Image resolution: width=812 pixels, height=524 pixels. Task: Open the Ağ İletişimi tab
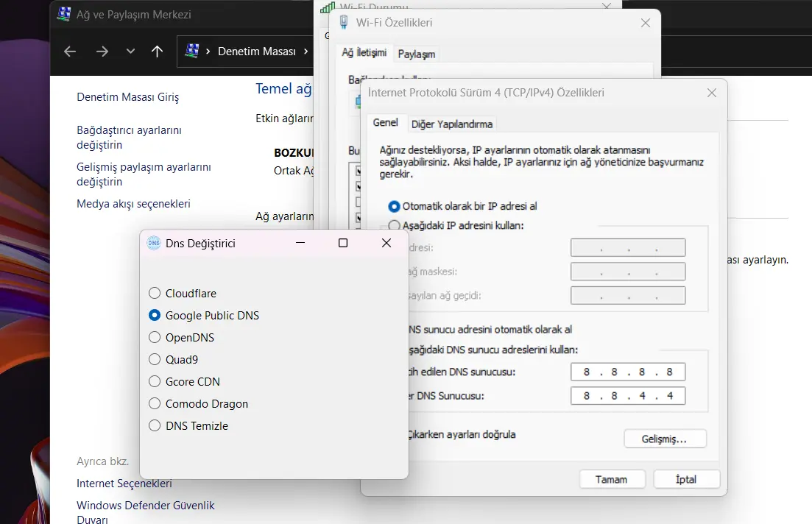tap(364, 53)
